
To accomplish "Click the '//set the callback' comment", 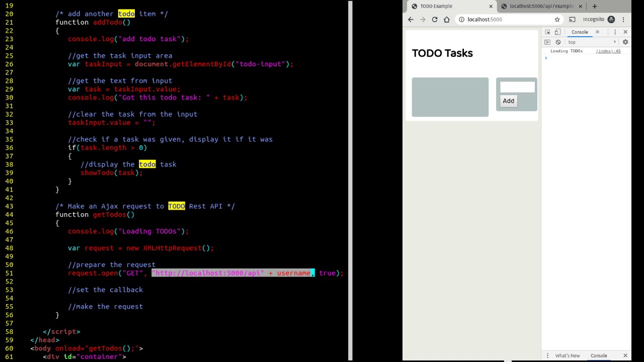I will (x=106, y=290).
